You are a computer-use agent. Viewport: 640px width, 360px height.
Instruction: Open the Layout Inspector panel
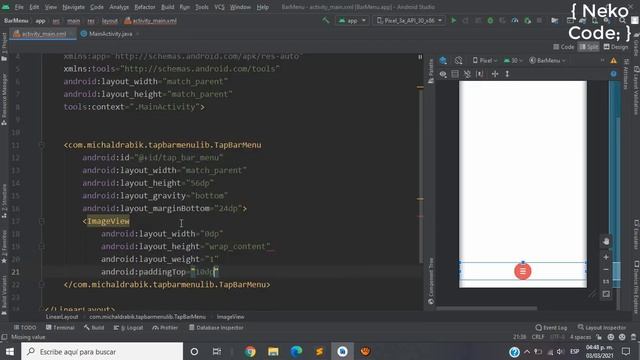tap(602, 327)
